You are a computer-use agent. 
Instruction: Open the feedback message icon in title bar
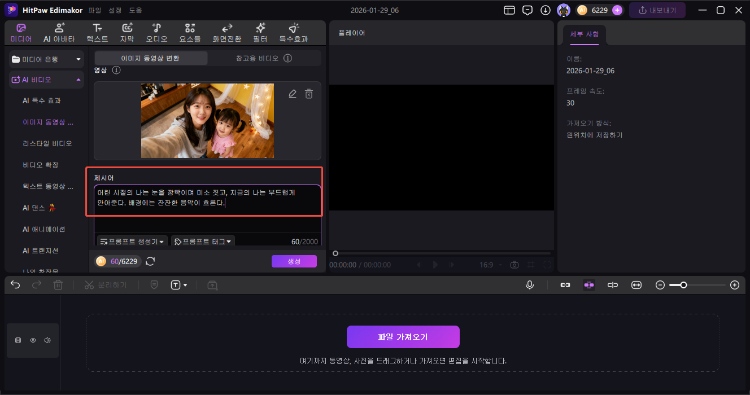527,10
